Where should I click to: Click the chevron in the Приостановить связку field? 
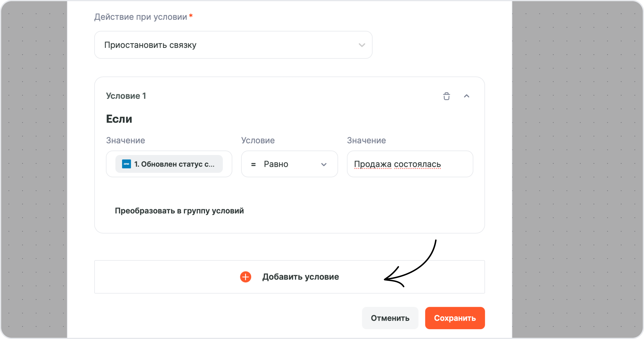(362, 45)
